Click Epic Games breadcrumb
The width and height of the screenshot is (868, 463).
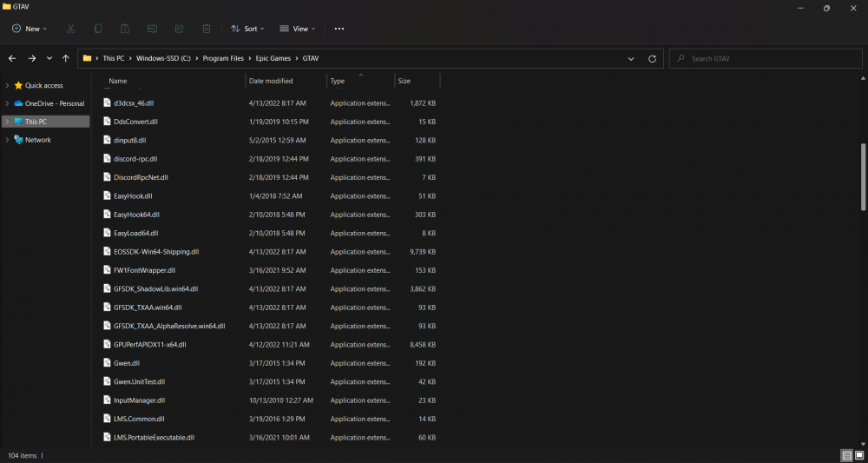(x=273, y=58)
